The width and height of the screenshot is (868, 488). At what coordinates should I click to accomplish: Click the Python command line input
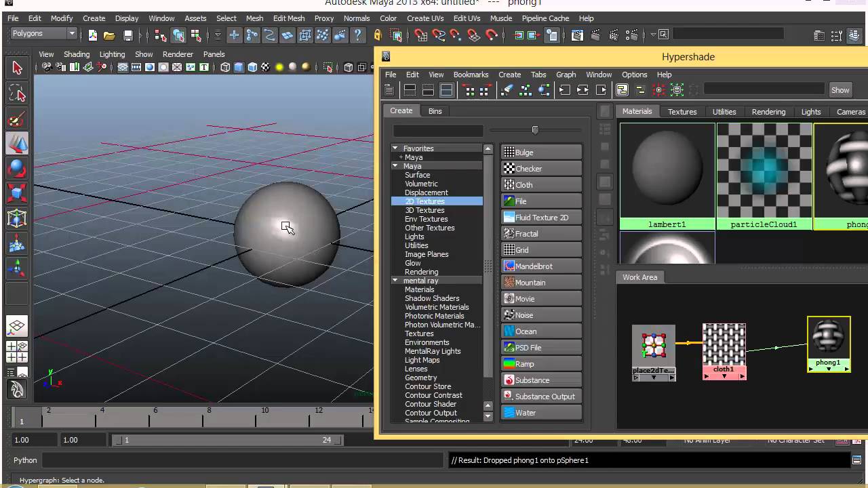pos(244,460)
